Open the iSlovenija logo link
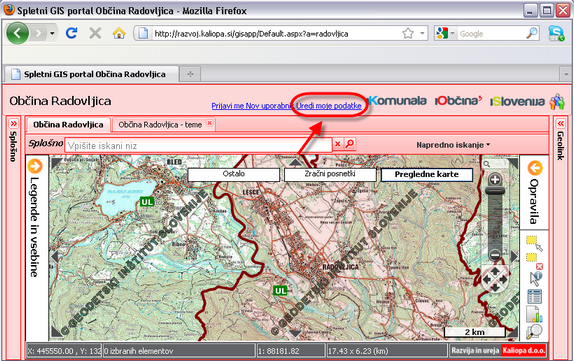The image size is (574, 361). point(517,101)
